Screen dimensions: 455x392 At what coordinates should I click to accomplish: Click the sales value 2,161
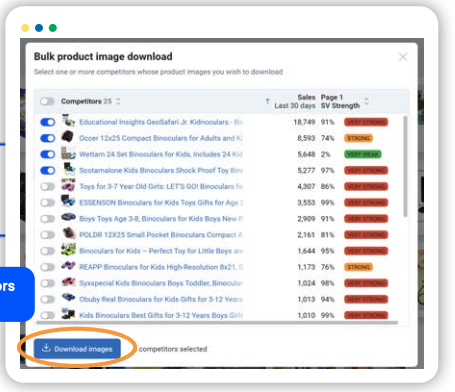click(306, 235)
